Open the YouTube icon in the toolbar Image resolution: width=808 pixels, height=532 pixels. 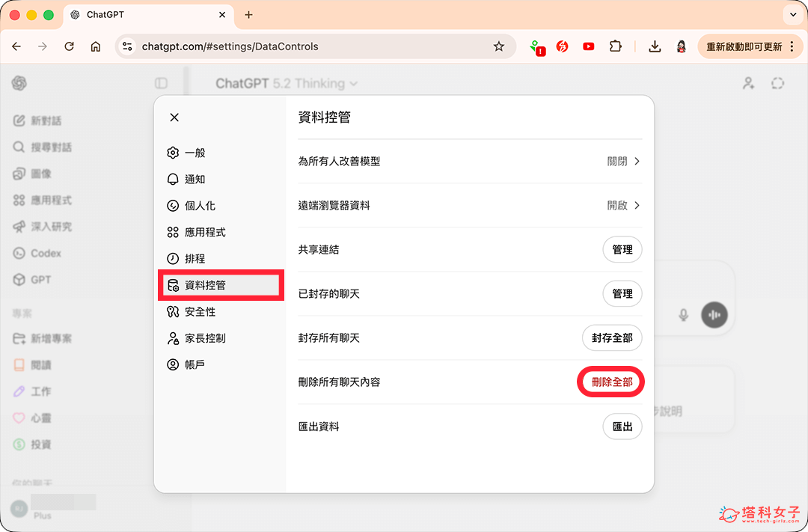pos(588,46)
